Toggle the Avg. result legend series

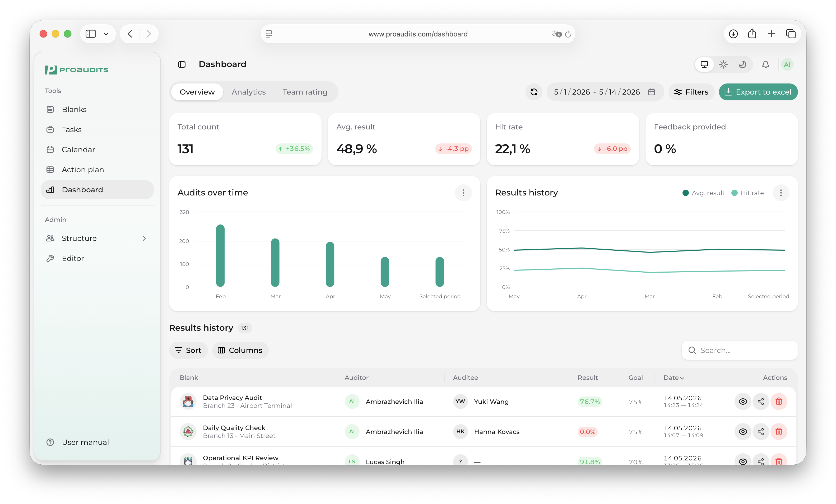coord(703,193)
